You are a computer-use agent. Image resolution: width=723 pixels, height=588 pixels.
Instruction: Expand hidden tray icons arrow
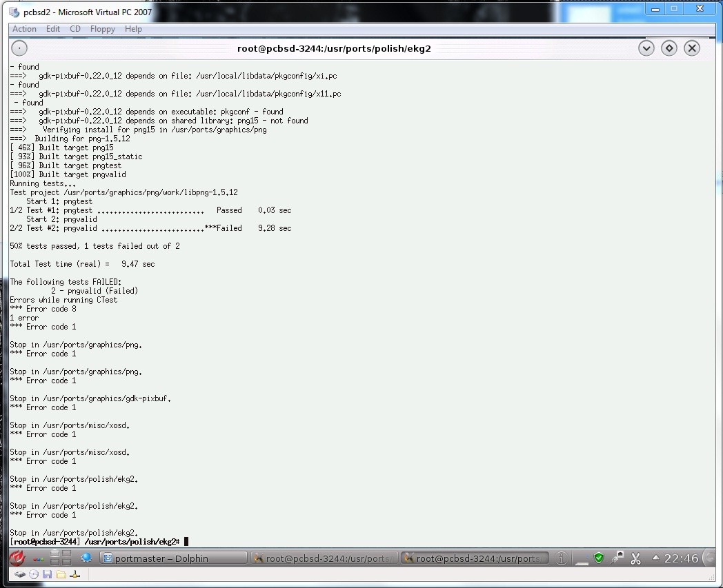[x=655, y=558]
